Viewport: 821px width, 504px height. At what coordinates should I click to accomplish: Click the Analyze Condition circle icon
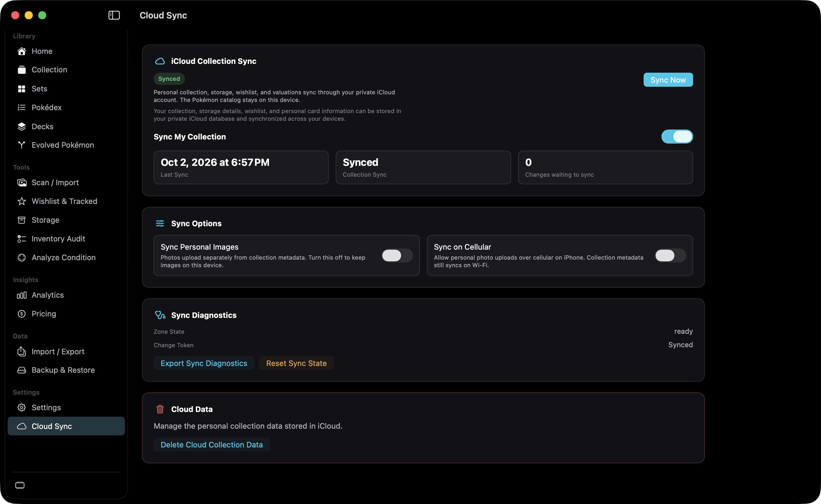[22, 257]
